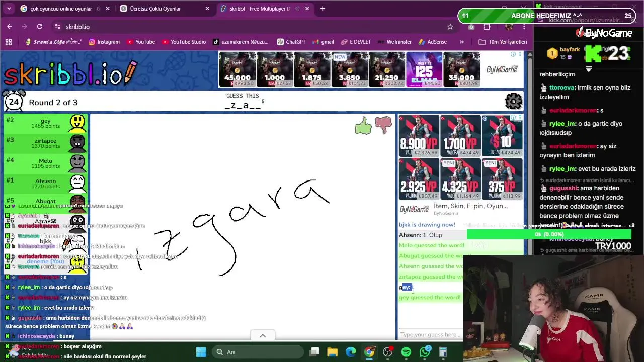Reload the skribbl.io page
Image resolution: width=644 pixels, height=362 pixels.
(40, 26)
